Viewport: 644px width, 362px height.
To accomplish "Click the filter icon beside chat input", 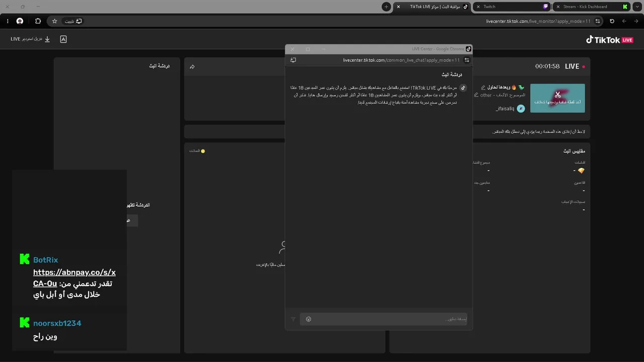I will (293, 319).
